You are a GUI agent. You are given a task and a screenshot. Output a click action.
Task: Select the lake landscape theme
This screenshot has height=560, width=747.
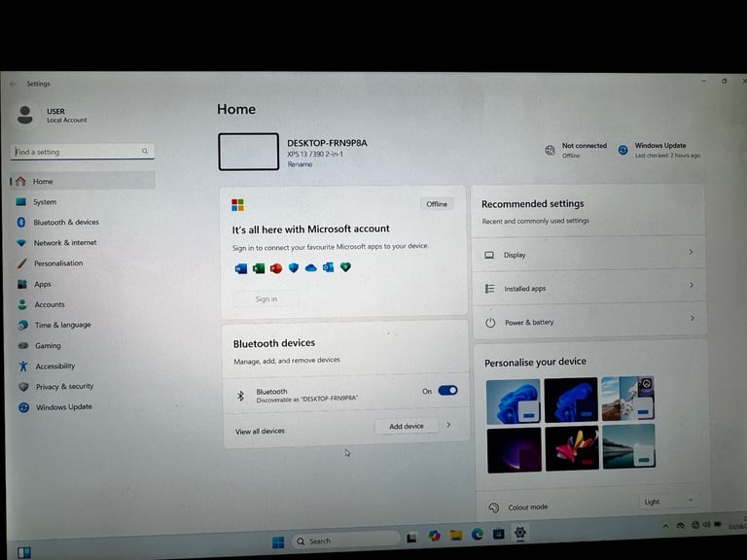coord(629,446)
